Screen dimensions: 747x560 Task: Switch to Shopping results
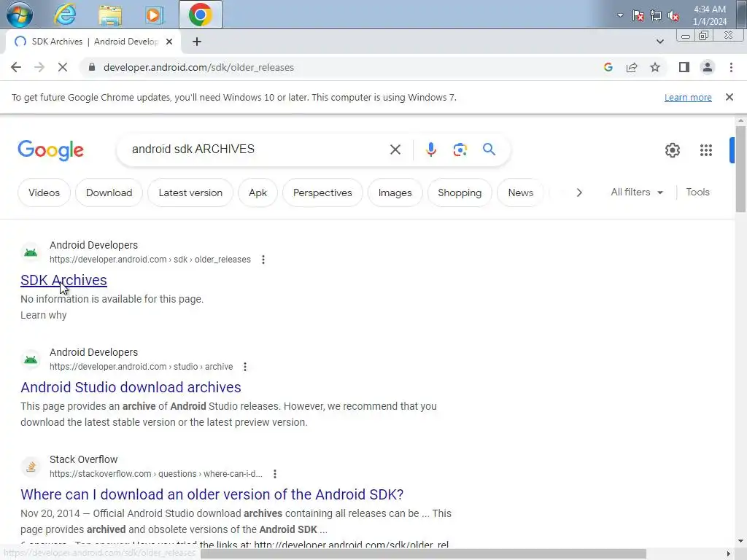click(x=460, y=192)
